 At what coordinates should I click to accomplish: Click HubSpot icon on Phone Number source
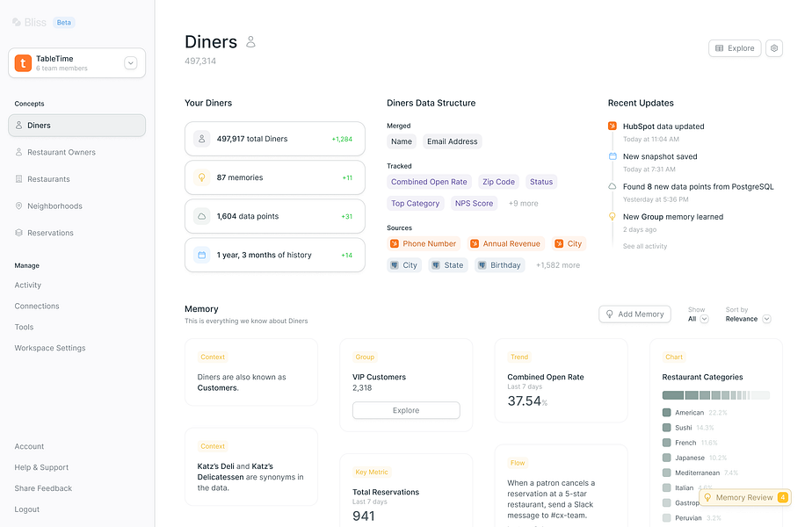click(x=395, y=244)
